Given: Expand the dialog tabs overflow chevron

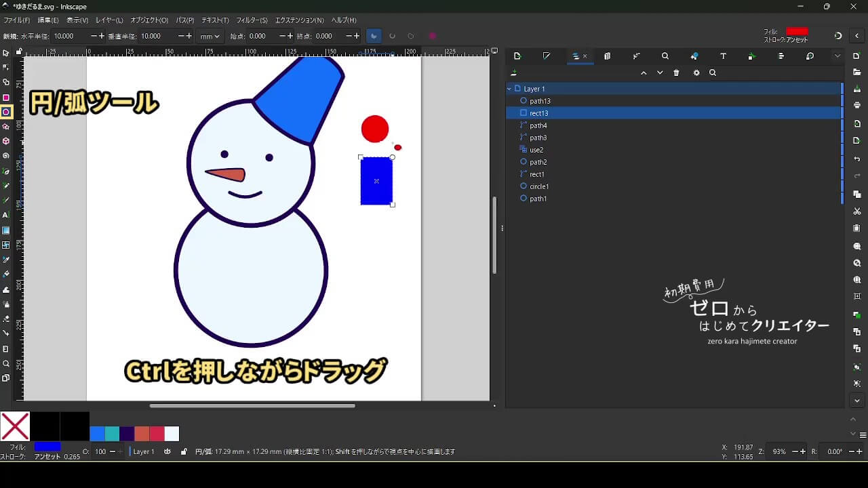Looking at the screenshot, I should (837, 56).
